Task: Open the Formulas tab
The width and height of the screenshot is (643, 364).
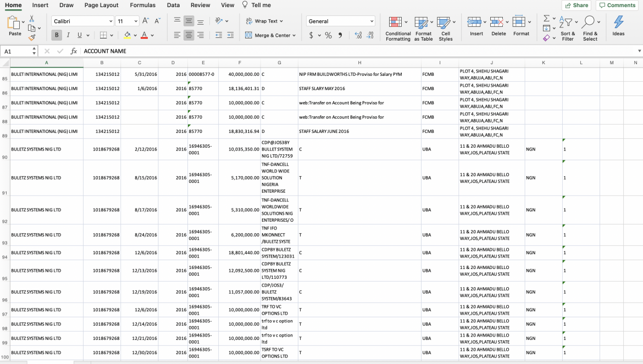Action: (143, 5)
